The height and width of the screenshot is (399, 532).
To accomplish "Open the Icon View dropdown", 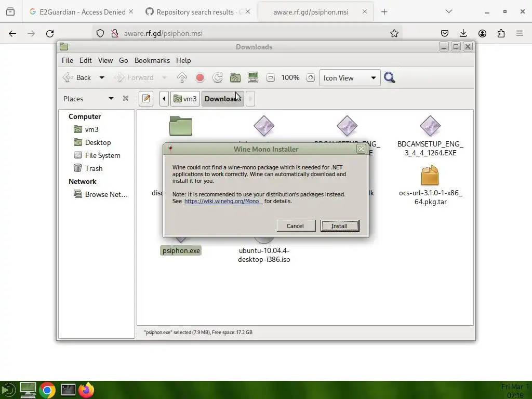I will [x=350, y=78].
